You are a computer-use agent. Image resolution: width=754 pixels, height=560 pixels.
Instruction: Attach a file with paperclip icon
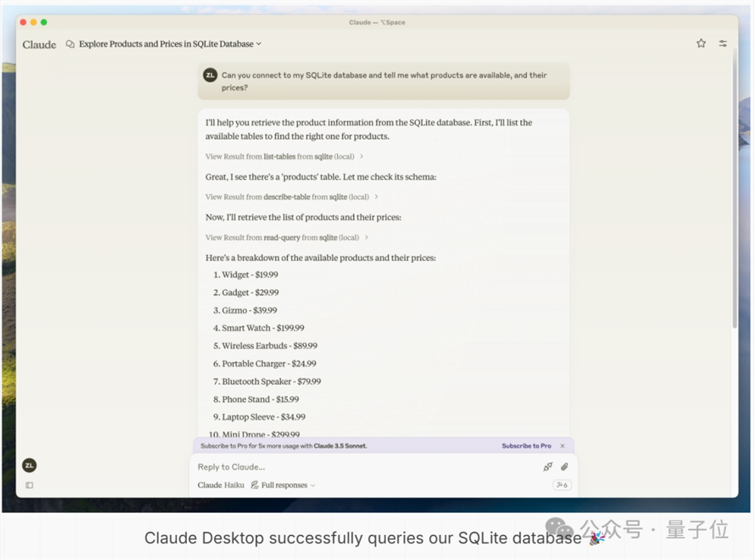(x=565, y=467)
